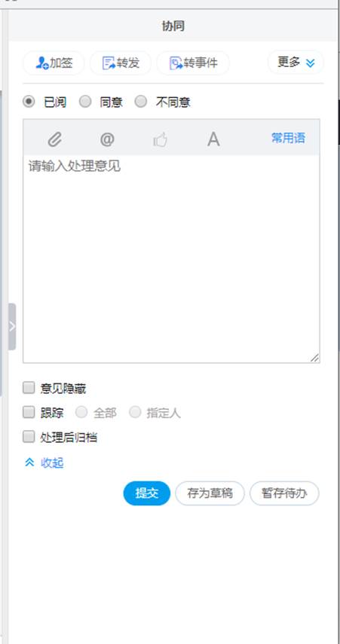Select the 同意 radio button
The height and width of the screenshot is (644, 340).
[x=85, y=102]
